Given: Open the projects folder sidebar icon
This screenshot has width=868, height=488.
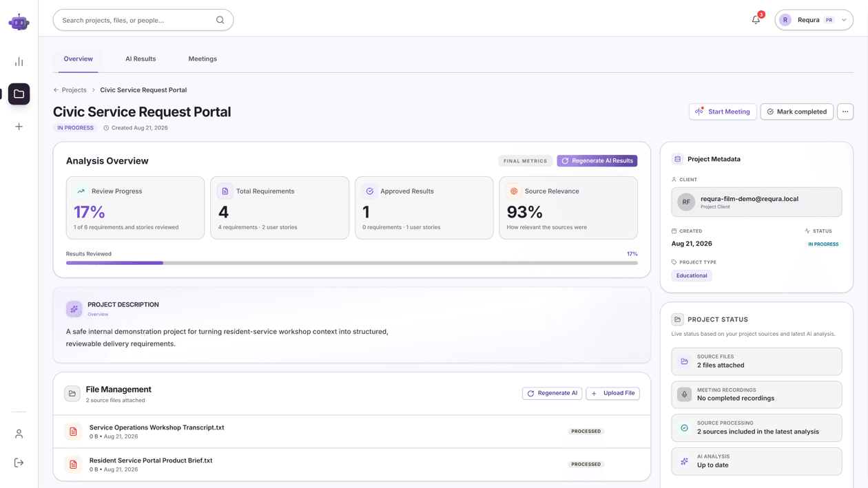Looking at the screenshot, I should [x=19, y=94].
